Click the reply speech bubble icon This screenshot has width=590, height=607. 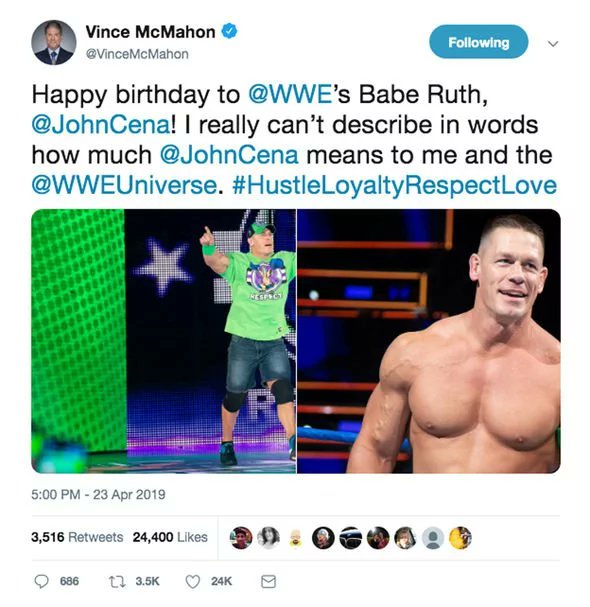point(42,581)
